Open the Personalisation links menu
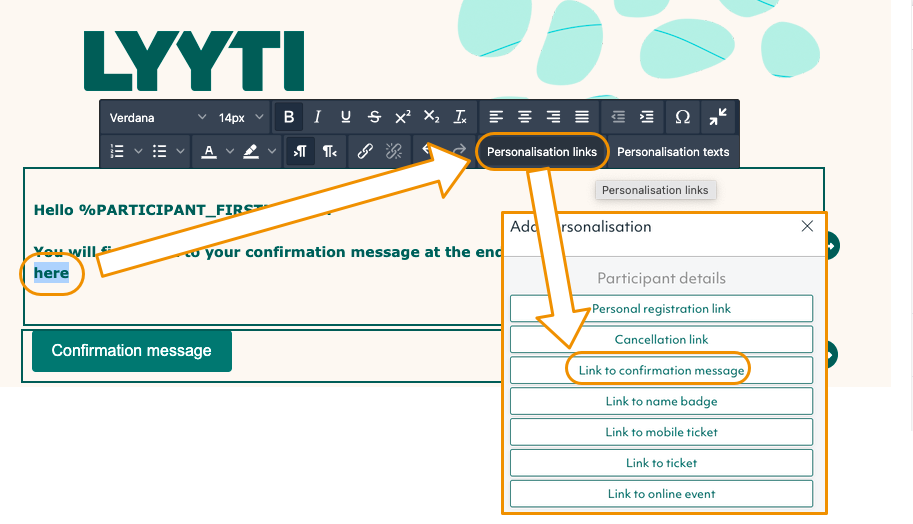 point(541,152)
